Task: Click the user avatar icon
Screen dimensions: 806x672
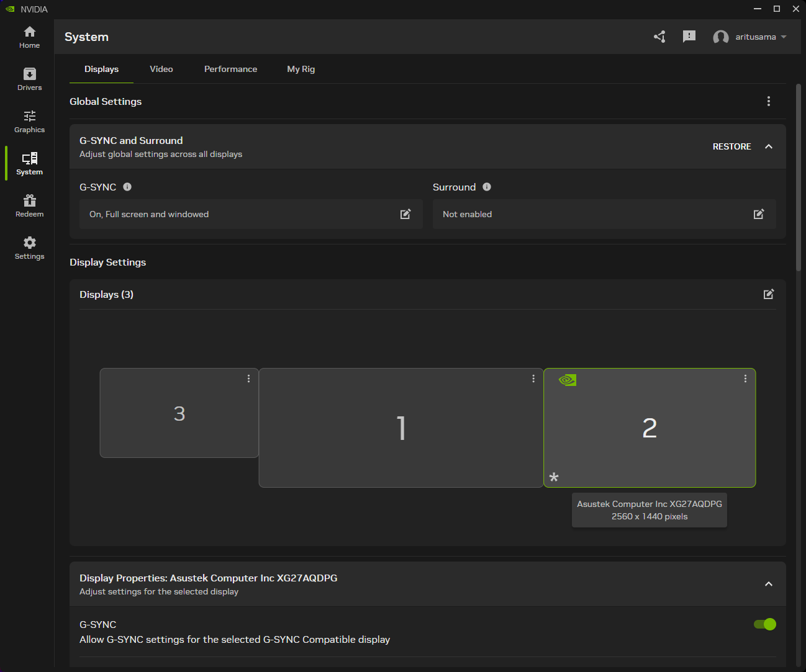Action: (x=721, y=37)
